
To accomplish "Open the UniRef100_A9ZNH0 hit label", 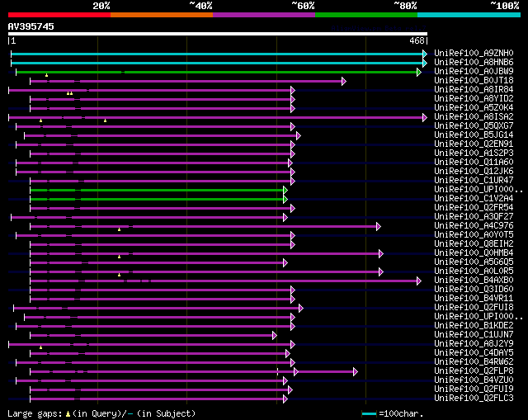I will click(474, 53).
